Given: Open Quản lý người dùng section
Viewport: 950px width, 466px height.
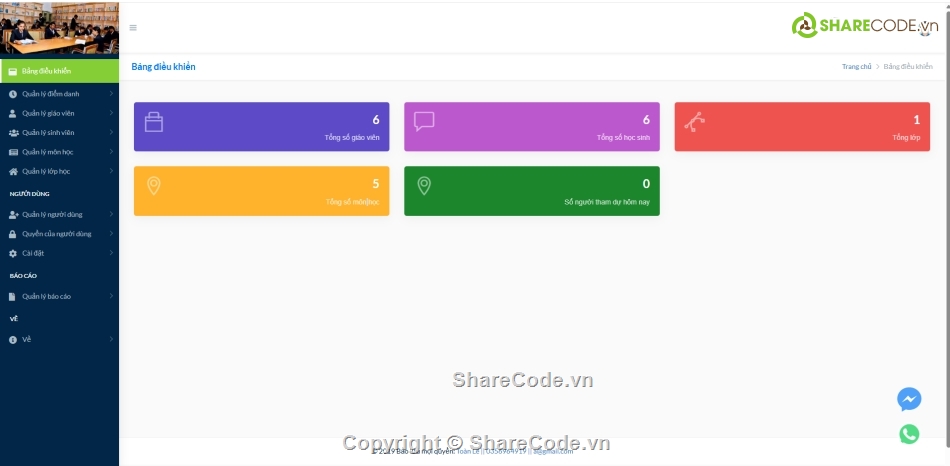Looking at the screenshot, I should 52,214.
